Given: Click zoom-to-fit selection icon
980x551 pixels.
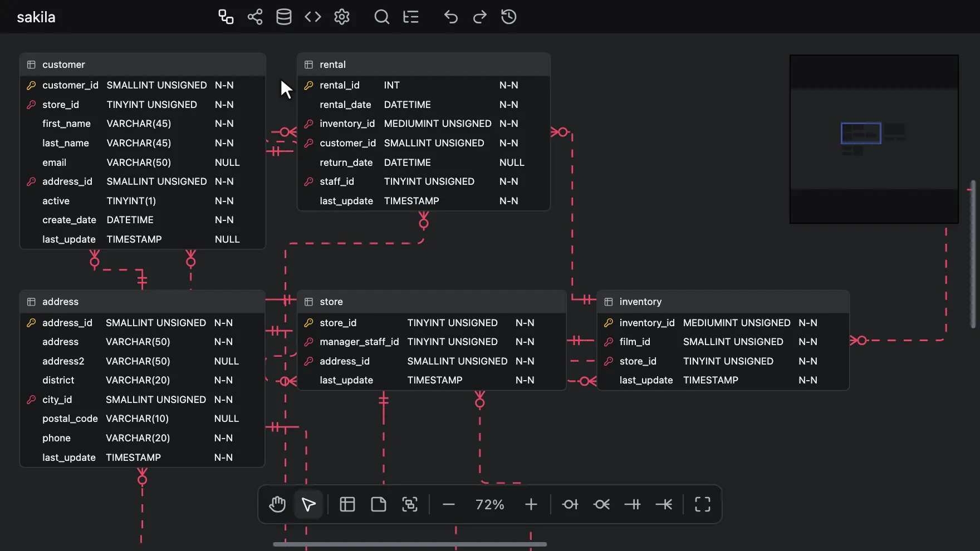Looking at the screenshot, I should pos(410,504).
